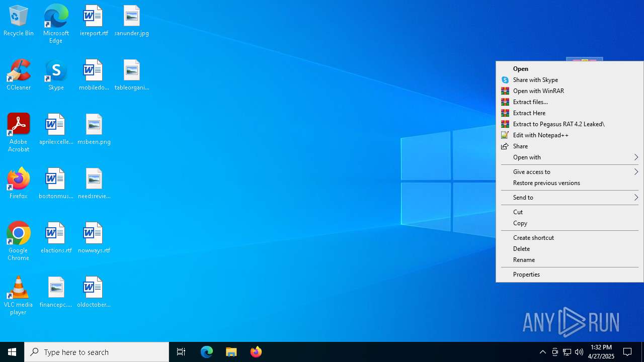Select the msbeen.png image file

point(94,130)
